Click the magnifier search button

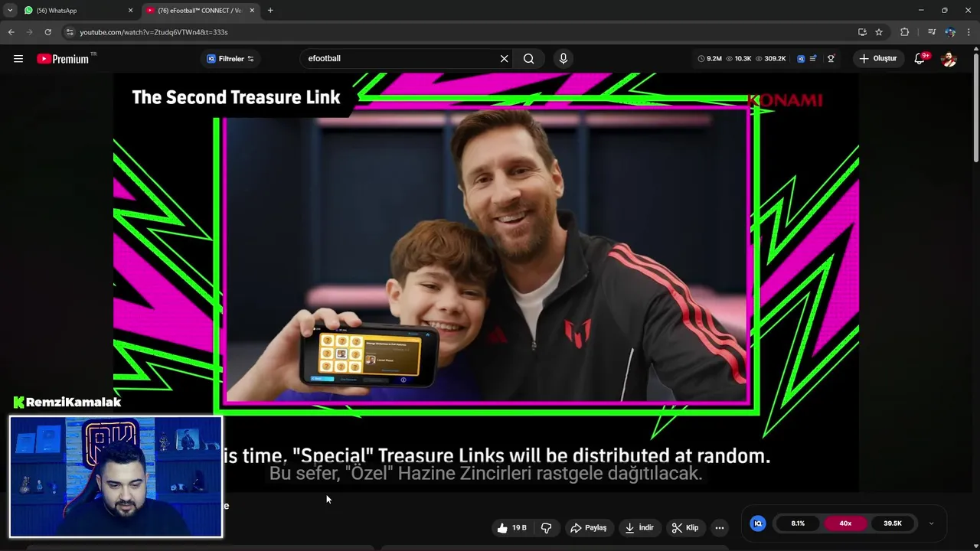tap(528, 59)
